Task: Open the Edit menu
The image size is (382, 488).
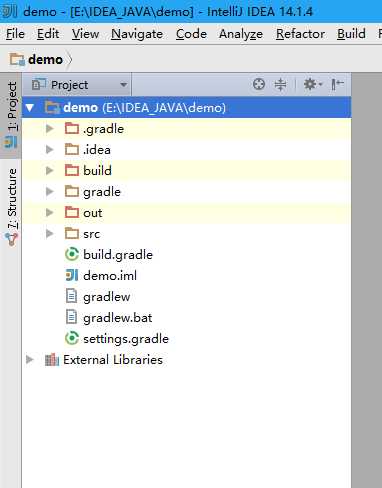Action: 48,34
